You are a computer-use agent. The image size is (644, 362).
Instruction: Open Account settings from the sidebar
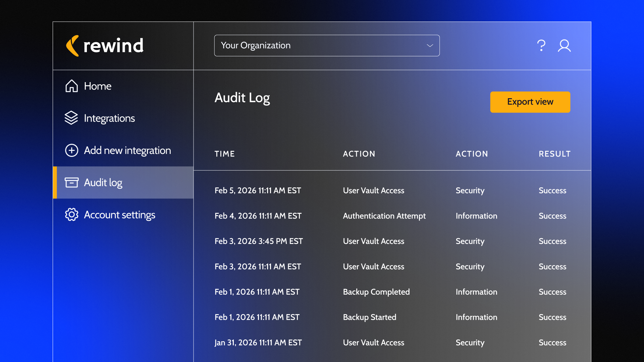tap(119, 215)
